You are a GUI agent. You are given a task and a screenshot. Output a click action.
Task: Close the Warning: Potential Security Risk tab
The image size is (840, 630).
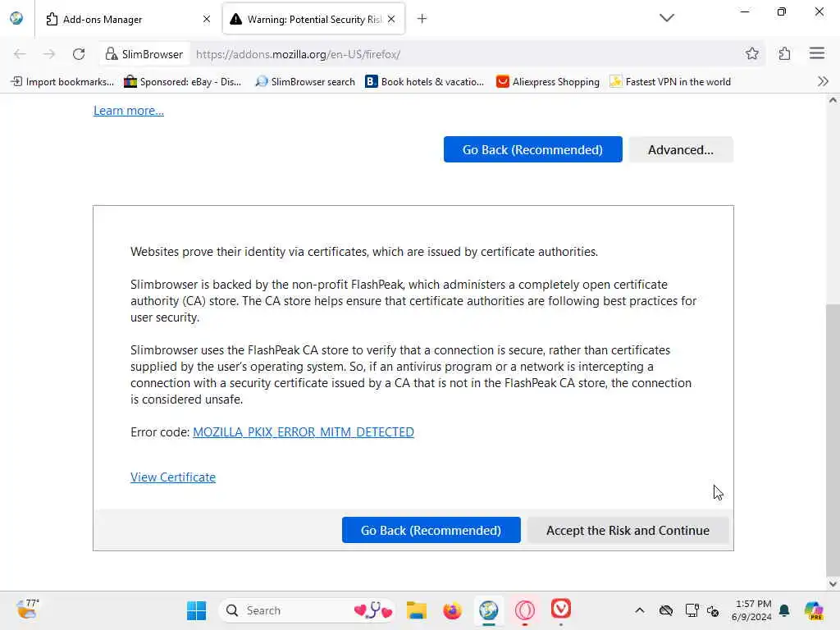[391, 20]
